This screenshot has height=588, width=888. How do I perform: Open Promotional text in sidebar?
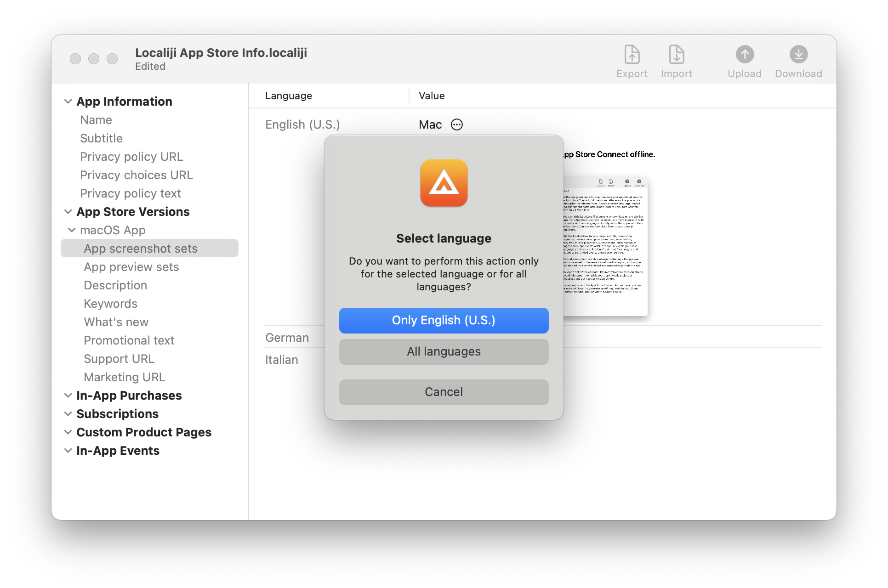click(129, 340)
